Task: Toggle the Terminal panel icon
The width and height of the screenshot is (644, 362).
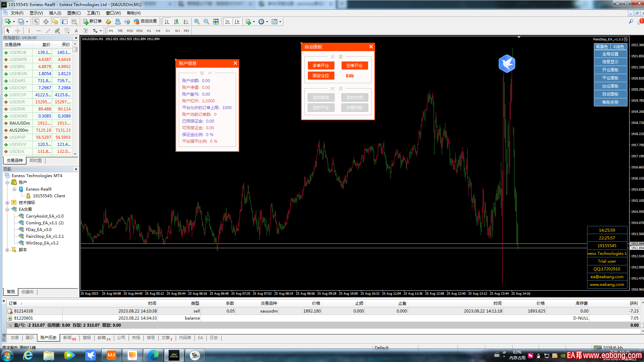Action: 65,22
